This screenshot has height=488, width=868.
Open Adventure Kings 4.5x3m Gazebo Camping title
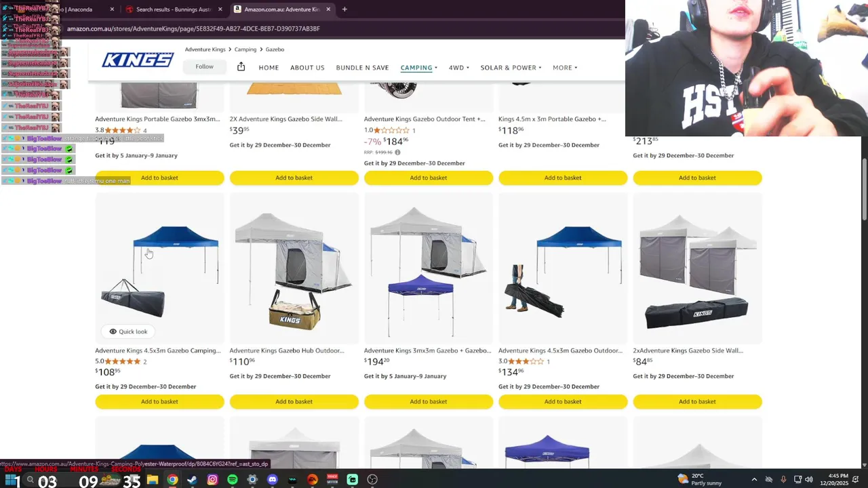[x=158, y=350]
